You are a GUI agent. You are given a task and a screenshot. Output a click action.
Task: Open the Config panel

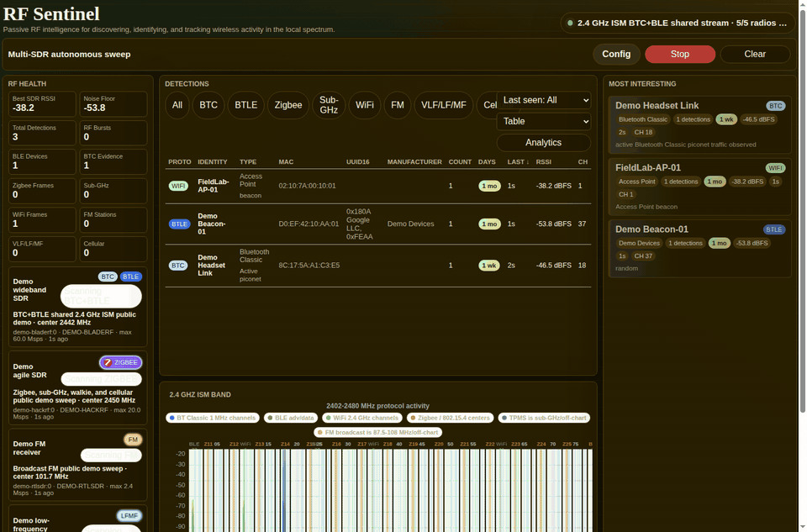616,54
